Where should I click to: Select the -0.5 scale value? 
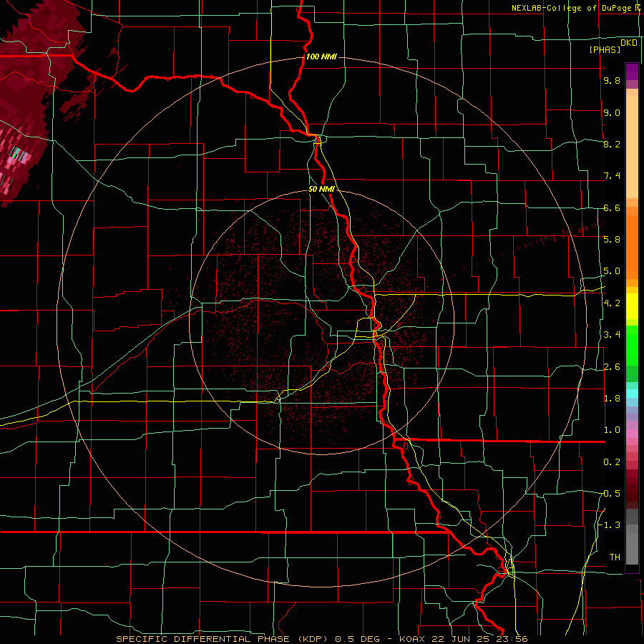[610, 493]
